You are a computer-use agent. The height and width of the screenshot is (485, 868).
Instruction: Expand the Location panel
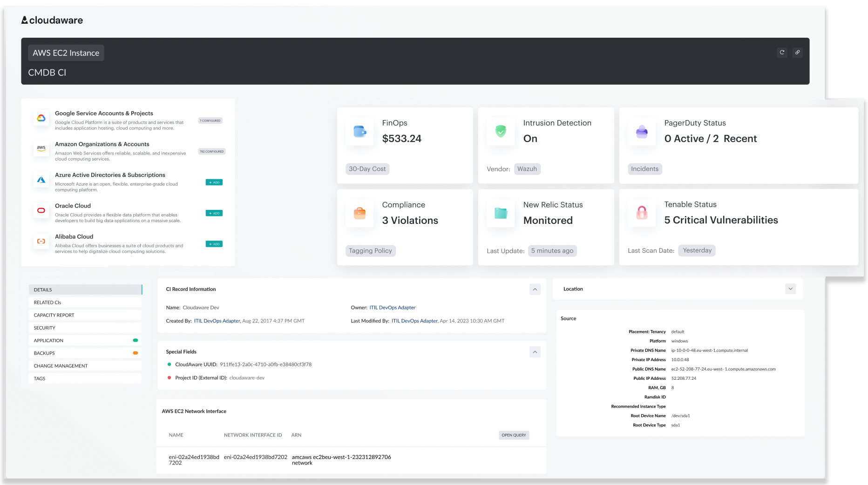point(790,289)
